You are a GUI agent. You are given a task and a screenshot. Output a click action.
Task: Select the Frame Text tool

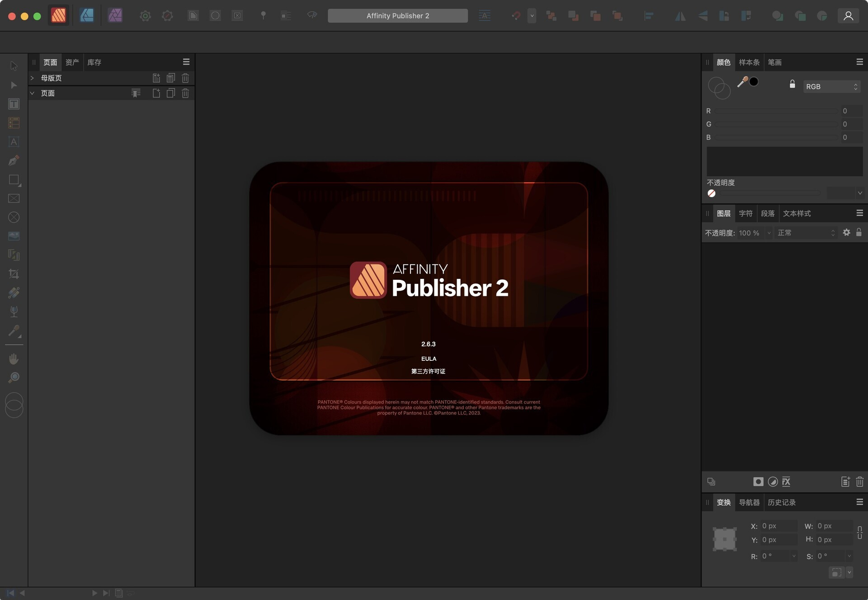click(x=14, y=104)
